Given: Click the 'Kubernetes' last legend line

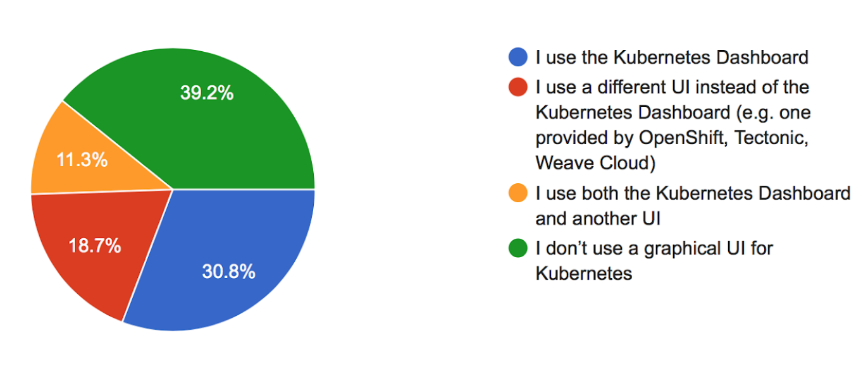Looking at the screenshot, I should (x=583, y=274).
